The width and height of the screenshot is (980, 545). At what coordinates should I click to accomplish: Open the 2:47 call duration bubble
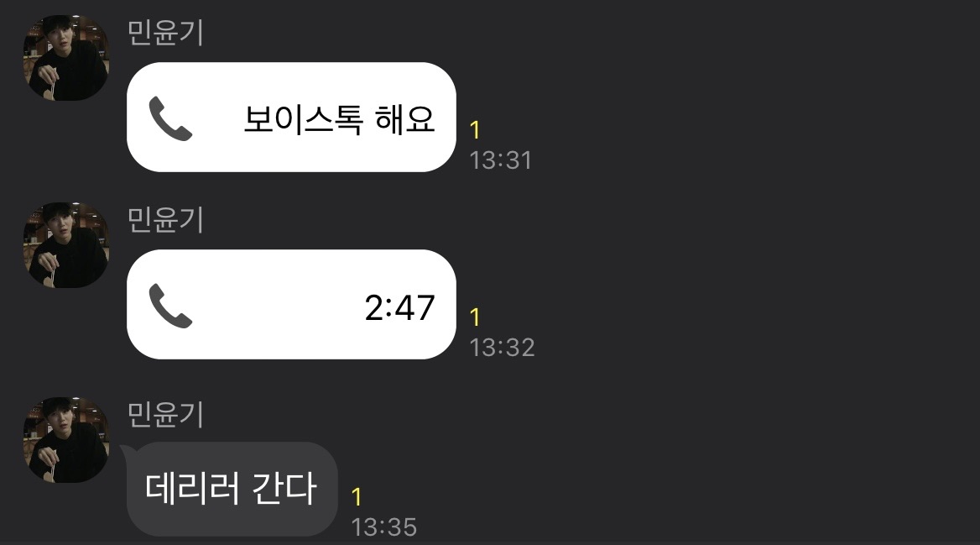pyautogui.click(x=291, y=304)
